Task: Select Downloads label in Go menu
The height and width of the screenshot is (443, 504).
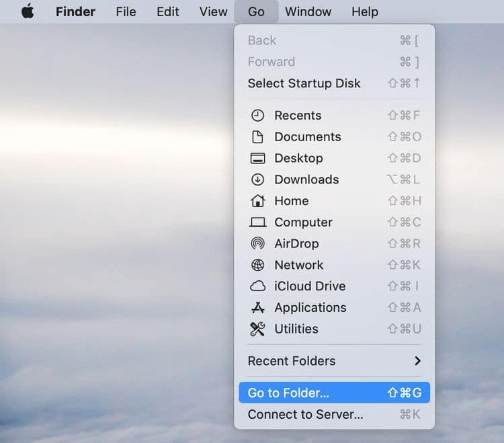Action: (306, 179)
